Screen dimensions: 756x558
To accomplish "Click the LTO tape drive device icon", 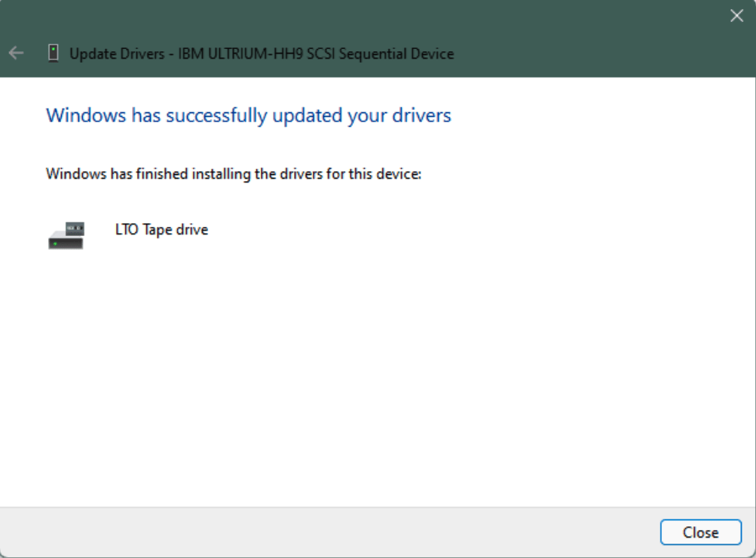I will coord(66,235).
